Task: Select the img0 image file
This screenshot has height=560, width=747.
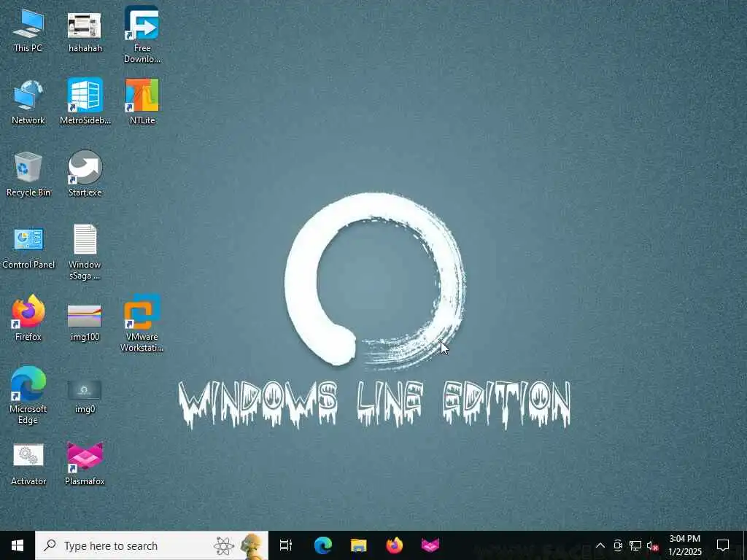Action: click(x=85, y=396)
